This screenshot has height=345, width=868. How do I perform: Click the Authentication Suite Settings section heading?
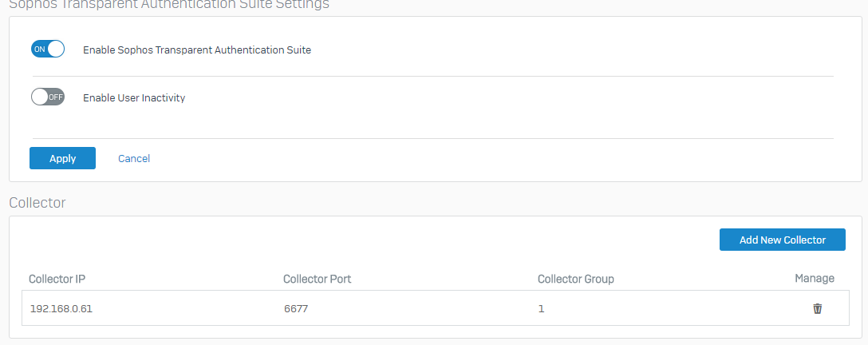pyautogui.click(x=169, y=4)
